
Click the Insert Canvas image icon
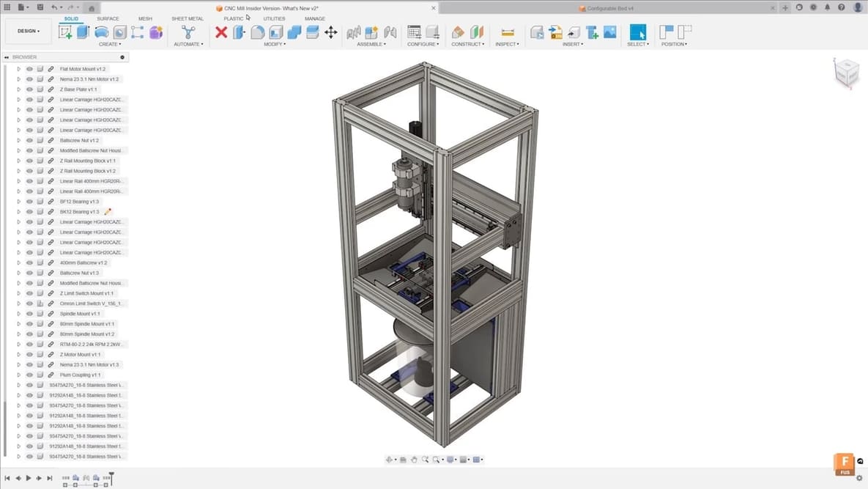tap(610, 32)
